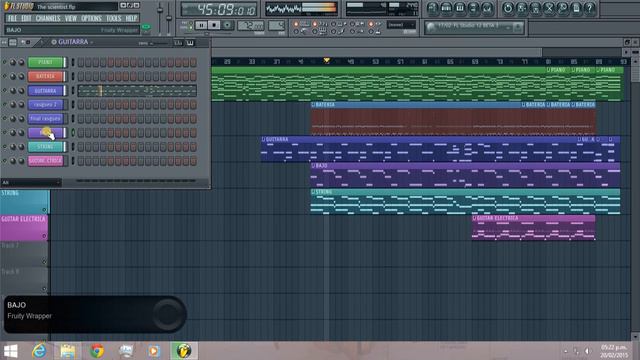Select the GUITAR ELECTRICA channel button

45,161
